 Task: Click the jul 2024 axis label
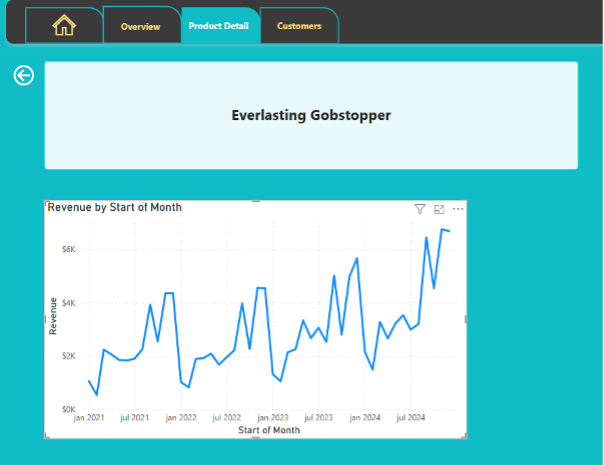point(411,417)
